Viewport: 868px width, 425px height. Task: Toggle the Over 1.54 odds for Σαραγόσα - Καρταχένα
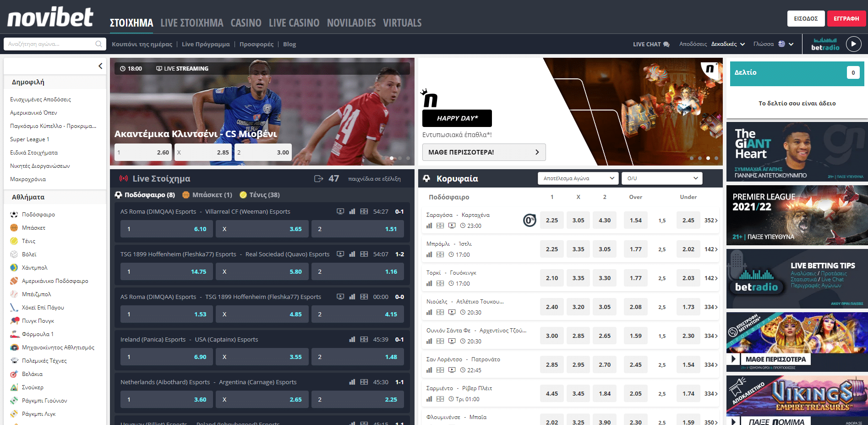635,221
